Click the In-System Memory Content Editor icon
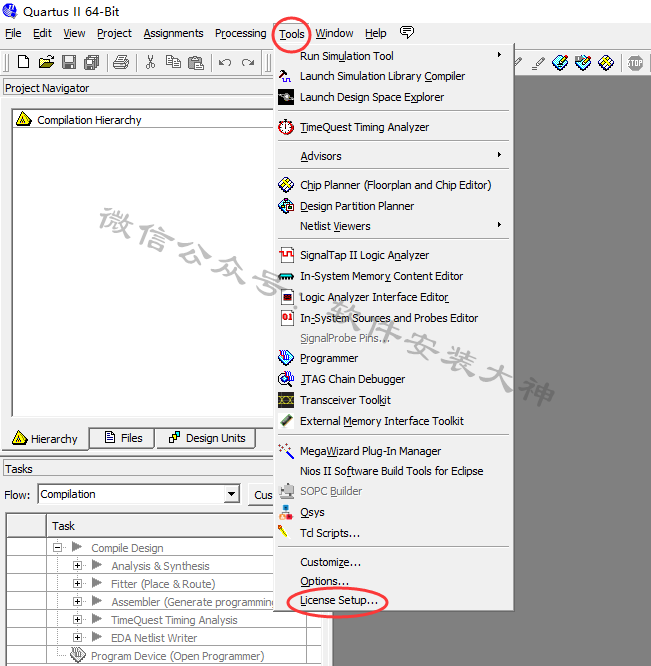This screenshot has width=651, height=666. [x=286, y=277]
